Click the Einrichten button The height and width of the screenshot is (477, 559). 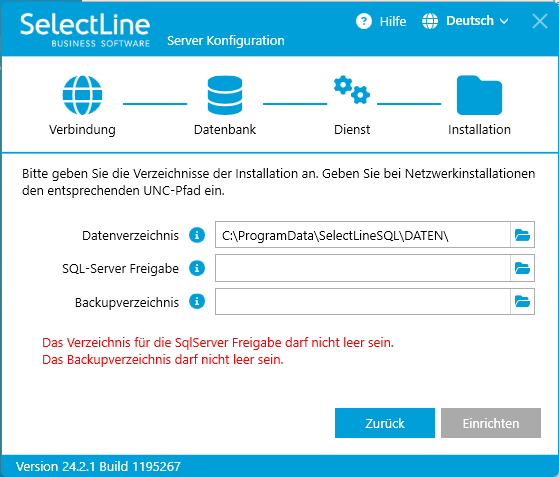point(491,423)
